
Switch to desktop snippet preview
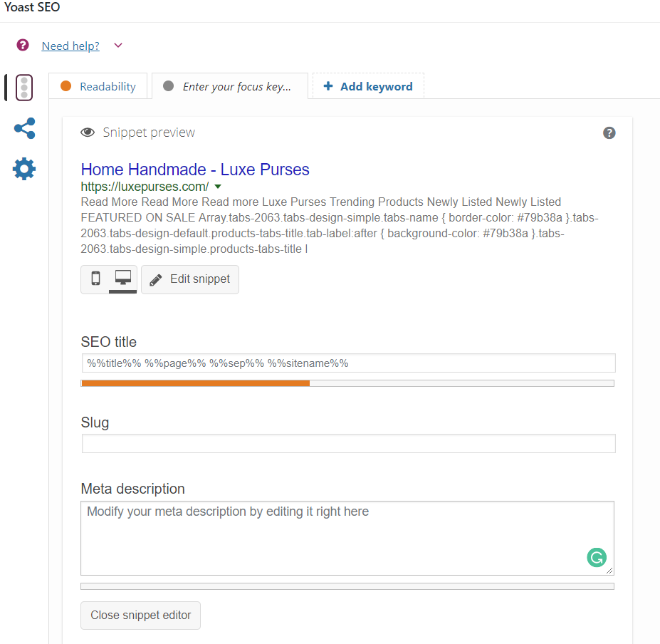click(x=122, y=279)
